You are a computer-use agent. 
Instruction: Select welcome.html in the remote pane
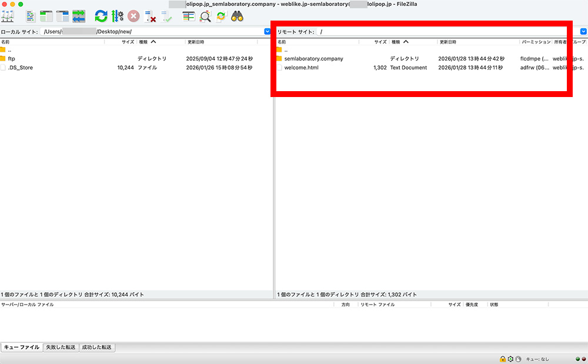tap(301, 67)
